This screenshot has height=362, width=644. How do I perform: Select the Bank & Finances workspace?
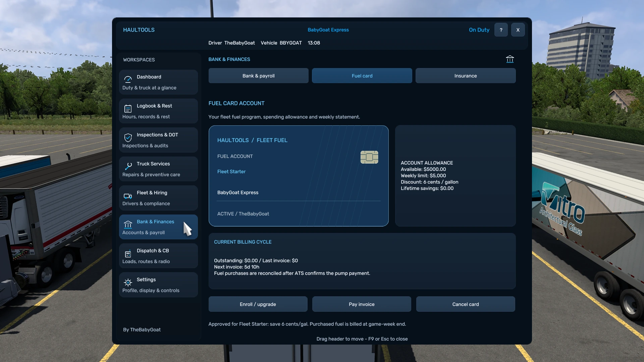(x=158, y=227)
